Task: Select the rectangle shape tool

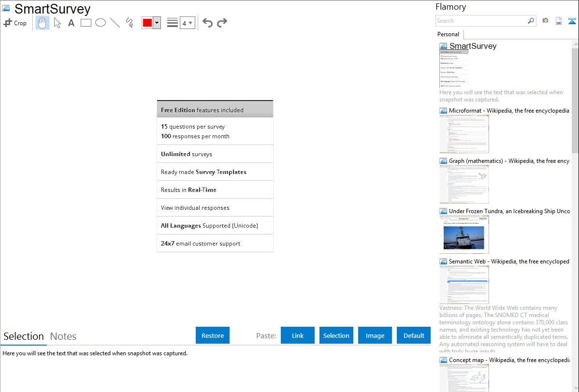Action: [86, 23]
